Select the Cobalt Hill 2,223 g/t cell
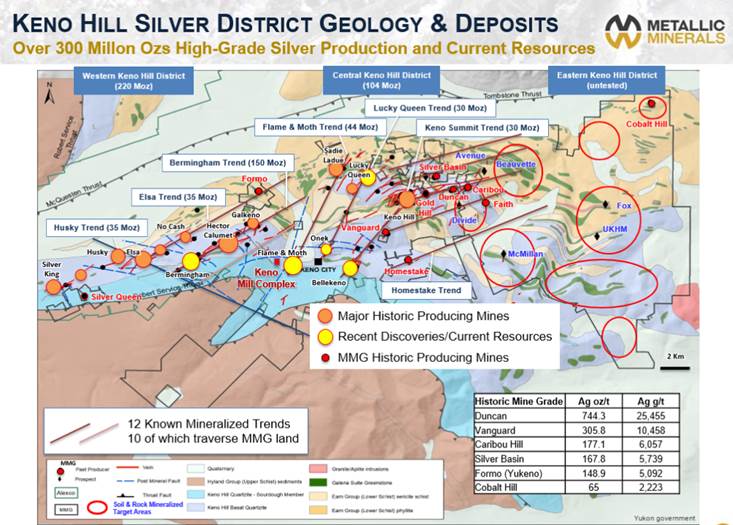 point(651,487)
